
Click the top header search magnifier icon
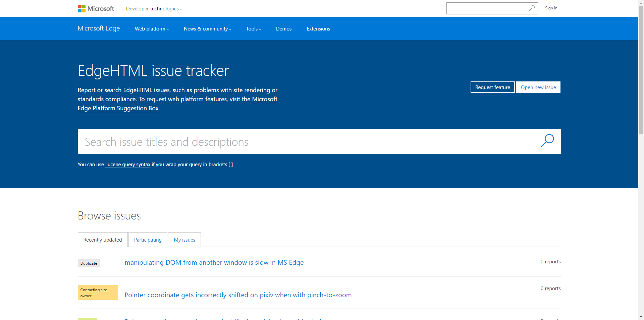tap(532, 8)
